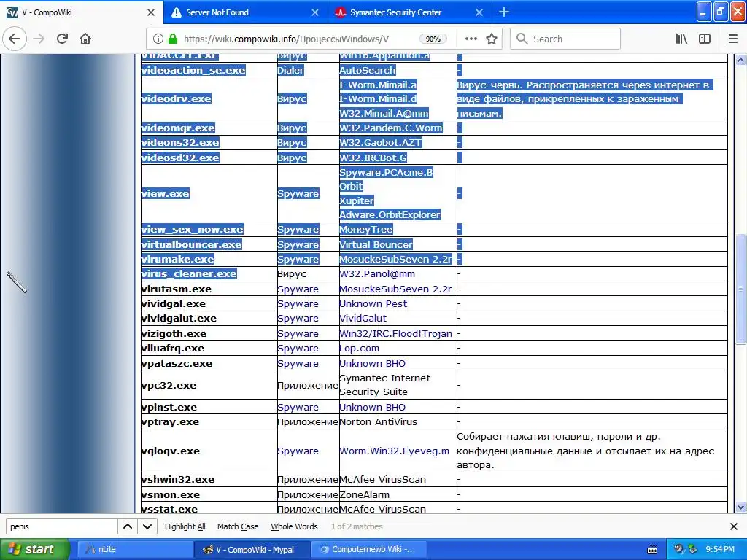Follow the Virtual Bouncer link
Viewport: 747px width, 560px height.
point(376,244)
